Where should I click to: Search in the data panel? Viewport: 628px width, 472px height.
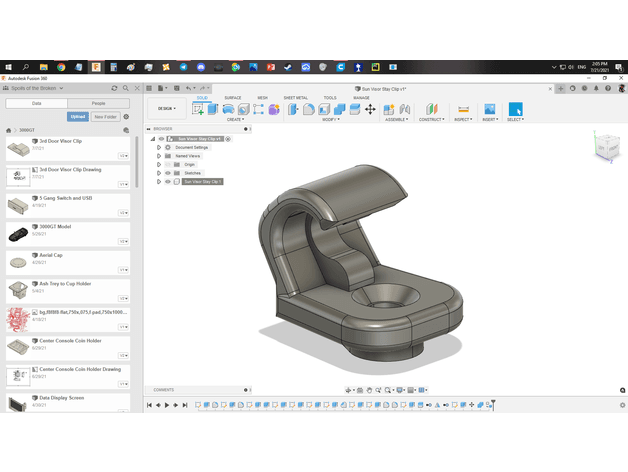[126, 88]
